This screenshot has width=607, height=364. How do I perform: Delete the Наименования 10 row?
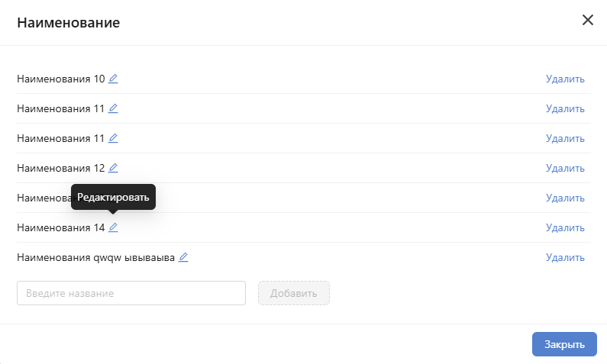(565, 79)
